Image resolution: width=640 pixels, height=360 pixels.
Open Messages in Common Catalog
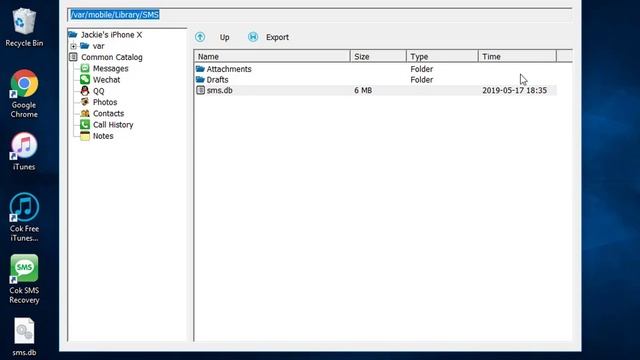(x=111, y=69)
